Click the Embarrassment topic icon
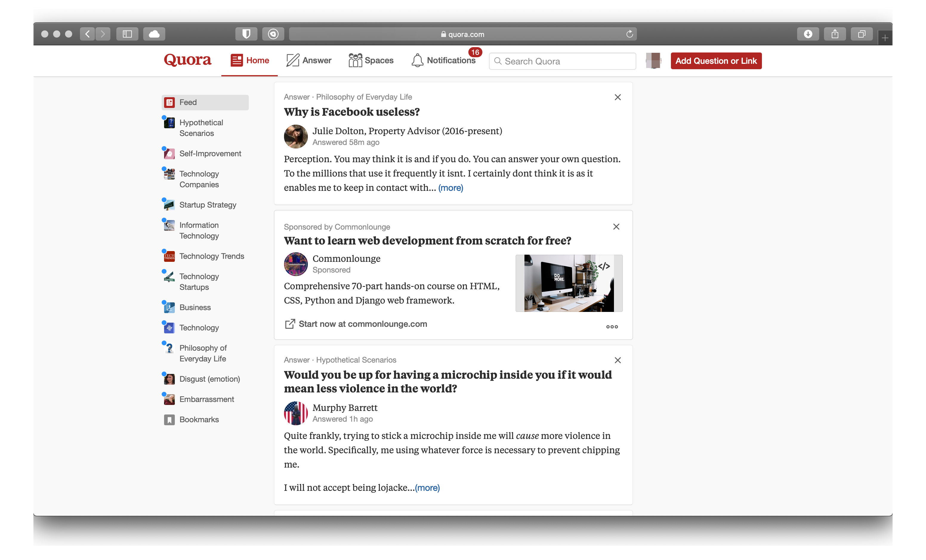This screenshot has height=560, width=926. coord(169,399)
